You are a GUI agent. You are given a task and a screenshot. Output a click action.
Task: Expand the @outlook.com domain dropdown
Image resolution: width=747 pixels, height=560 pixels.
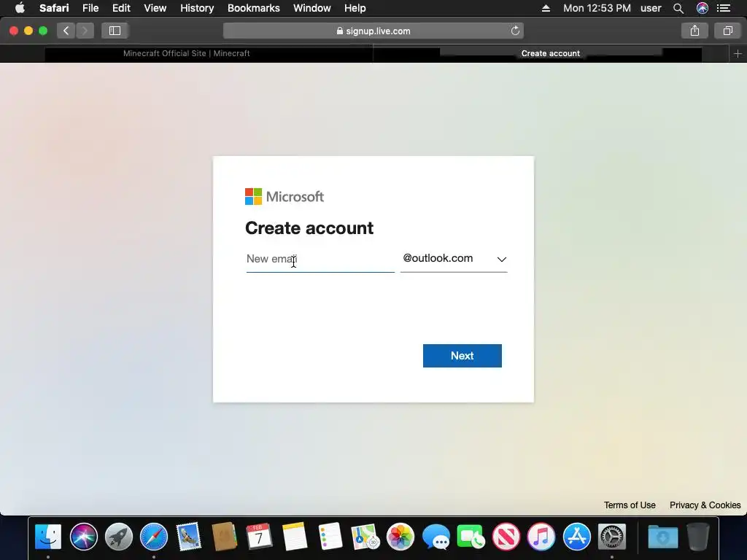[x=454, y=259]
